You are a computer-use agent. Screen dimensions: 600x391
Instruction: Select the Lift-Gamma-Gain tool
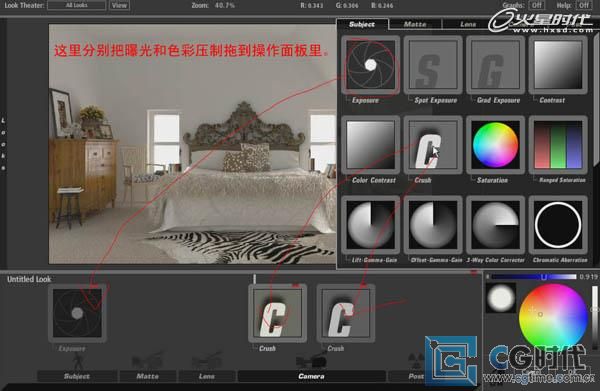coord(370,225)
